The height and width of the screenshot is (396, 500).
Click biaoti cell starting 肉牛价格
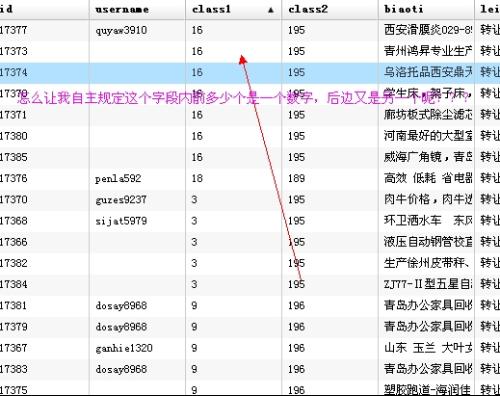click(428, 200)
